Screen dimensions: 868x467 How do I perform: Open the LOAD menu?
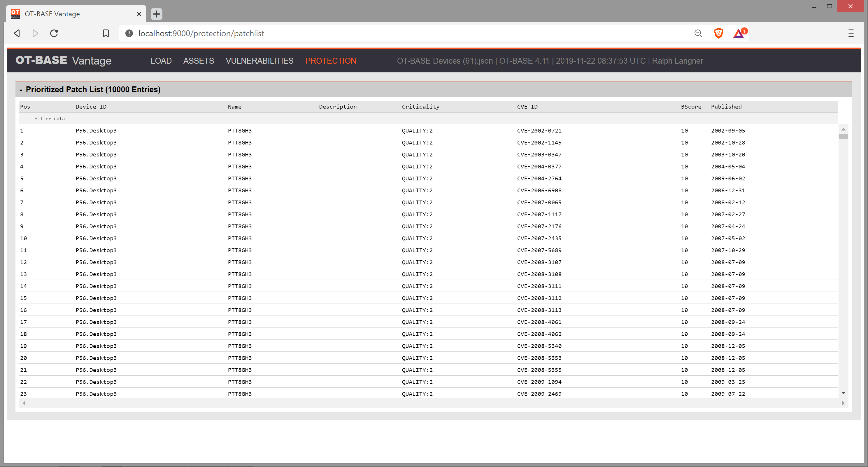(161, 61)
